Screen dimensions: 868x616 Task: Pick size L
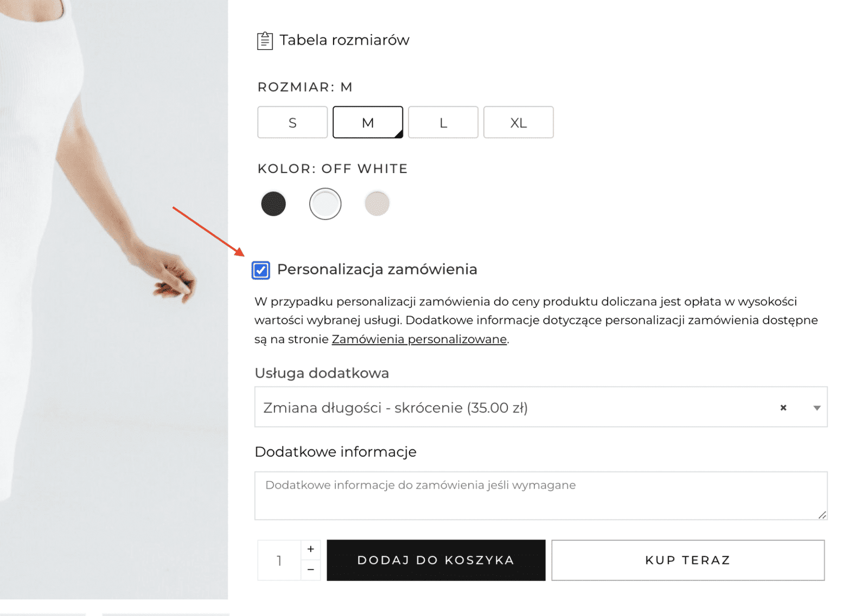(x=443, y=123)
